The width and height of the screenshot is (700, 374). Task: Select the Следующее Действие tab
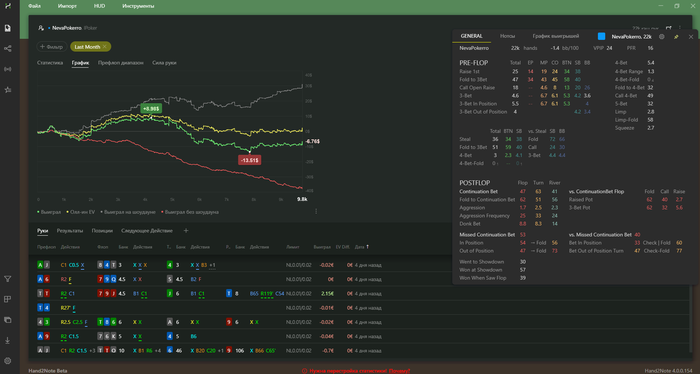click(x=147, y=231)
